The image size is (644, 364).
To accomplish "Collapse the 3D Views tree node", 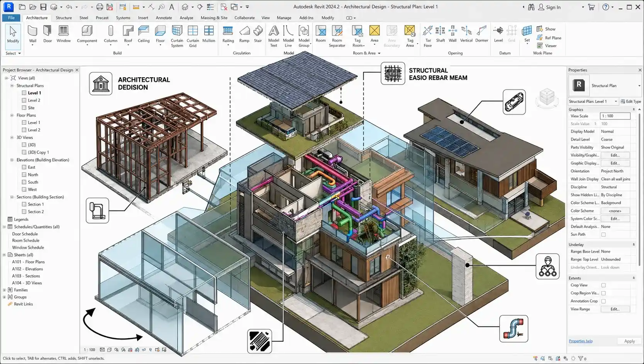I will coord(12,137).
